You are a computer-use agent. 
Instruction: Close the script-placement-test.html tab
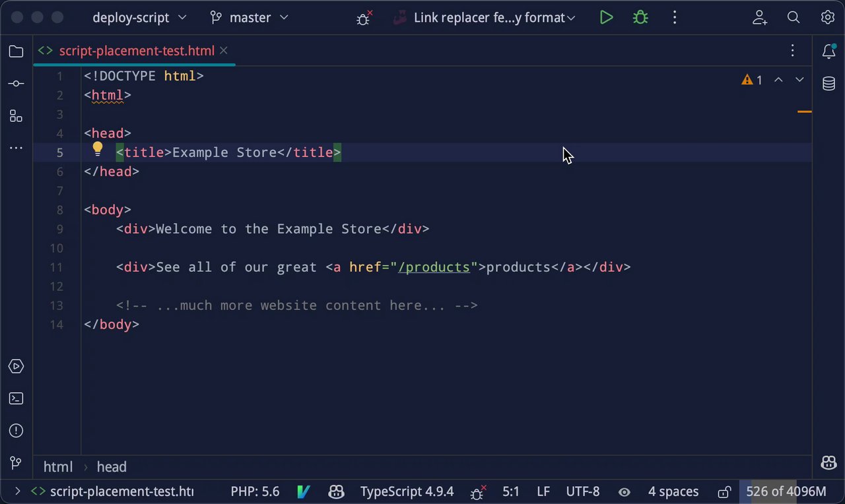coord(224,50)
